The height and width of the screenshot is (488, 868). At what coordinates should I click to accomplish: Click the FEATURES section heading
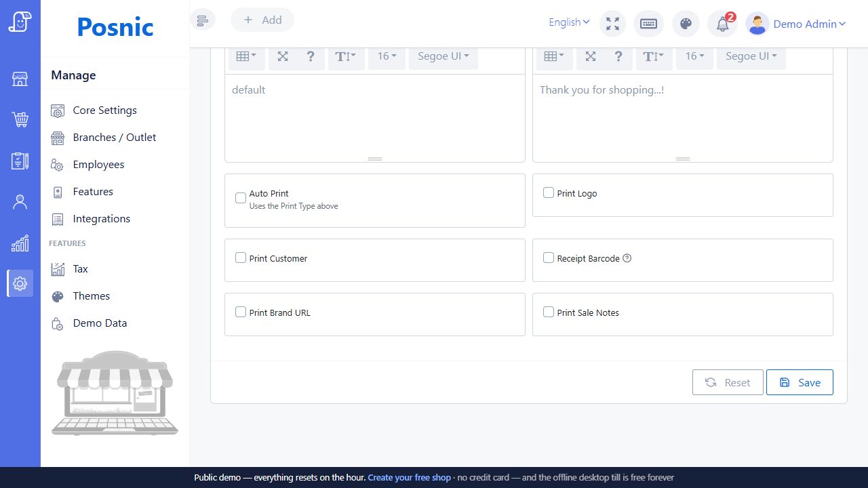click(67, 243)
